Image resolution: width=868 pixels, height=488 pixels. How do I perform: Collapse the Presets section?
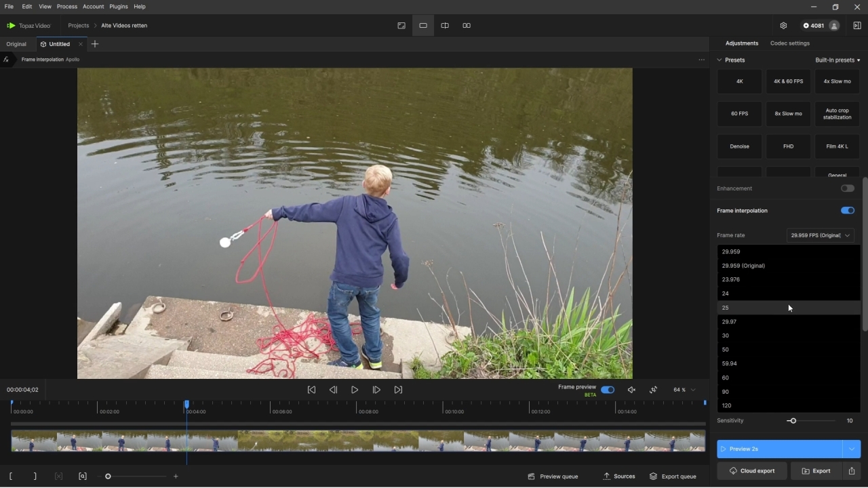click(x=719, y=60)
